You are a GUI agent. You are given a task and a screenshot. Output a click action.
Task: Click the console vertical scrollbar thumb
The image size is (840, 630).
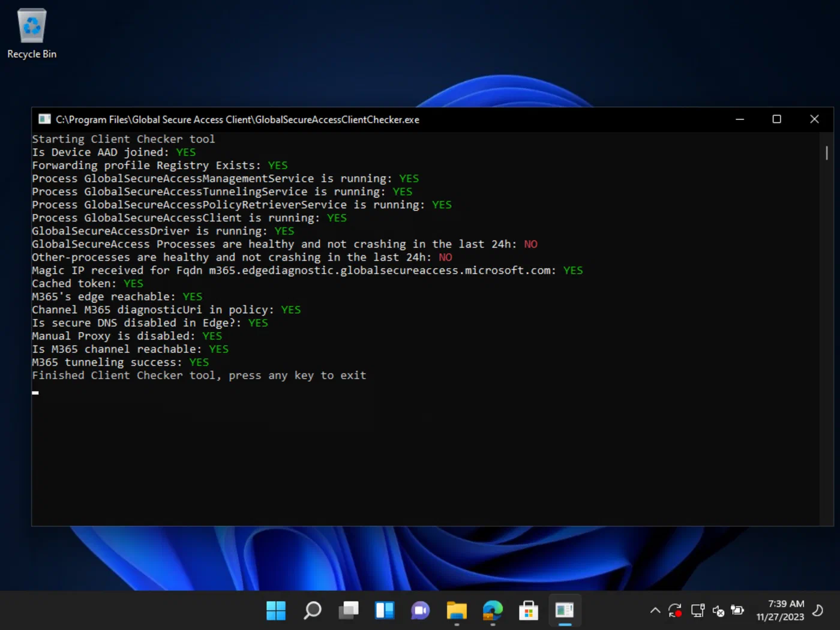point(827,153)
